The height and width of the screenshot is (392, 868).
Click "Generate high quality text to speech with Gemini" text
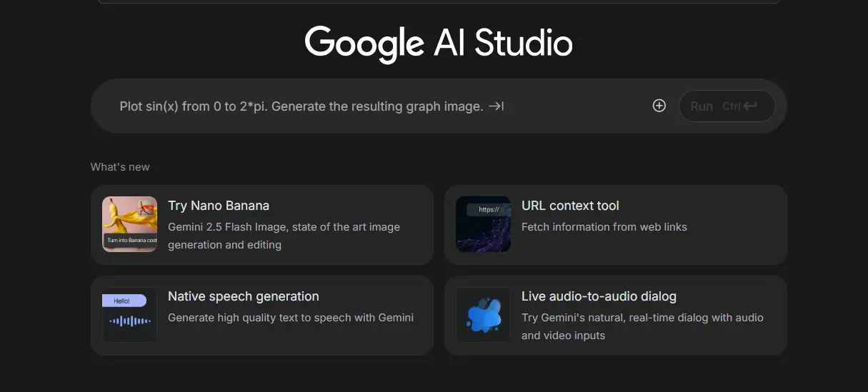click(x=291, y=318)
